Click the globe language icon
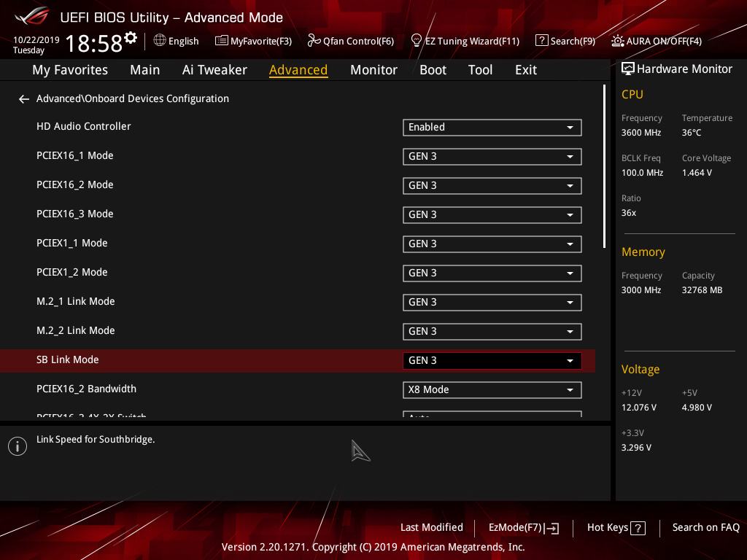 pos(160,41)
